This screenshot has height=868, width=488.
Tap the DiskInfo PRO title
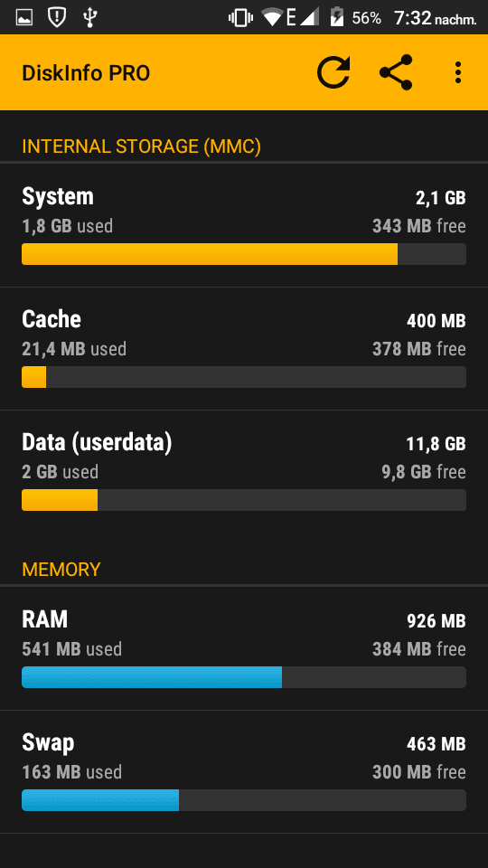(86, 73)
